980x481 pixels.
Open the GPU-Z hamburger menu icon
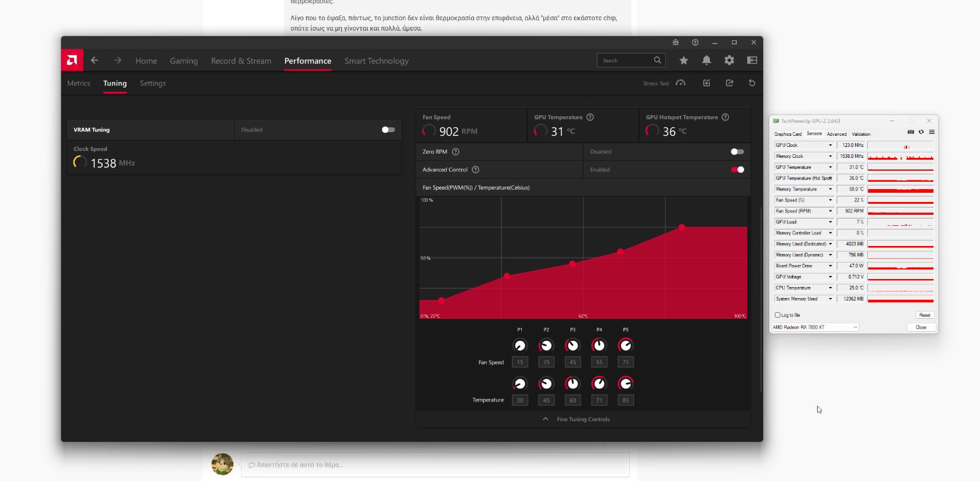tap(932, 132)
